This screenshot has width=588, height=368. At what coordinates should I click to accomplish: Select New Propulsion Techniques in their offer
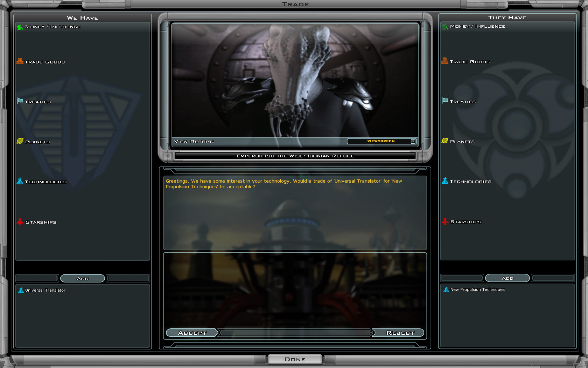point(477,289)
